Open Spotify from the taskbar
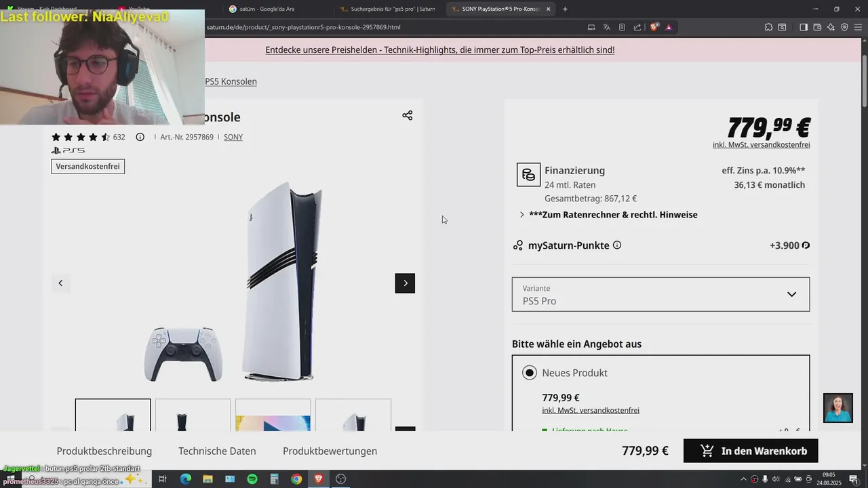868x488 pixels. pyautogui.click(x=252, y=479)
